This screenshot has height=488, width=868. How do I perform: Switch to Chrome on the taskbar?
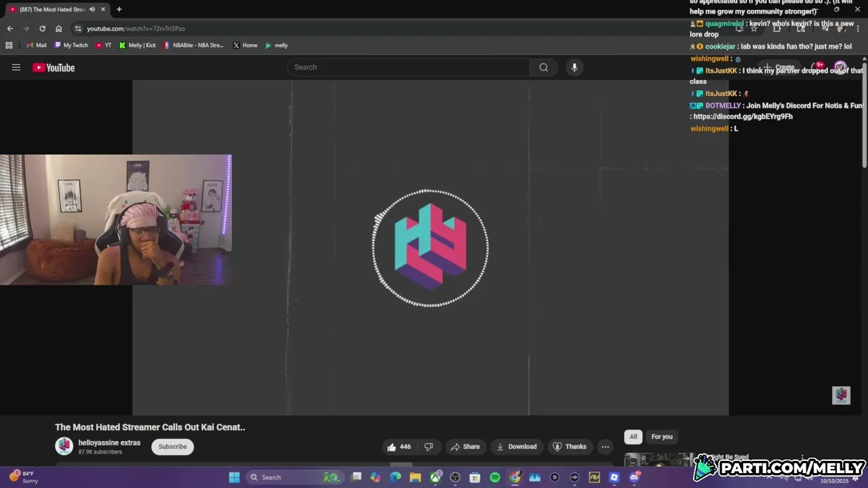click(x=515, y=477)
